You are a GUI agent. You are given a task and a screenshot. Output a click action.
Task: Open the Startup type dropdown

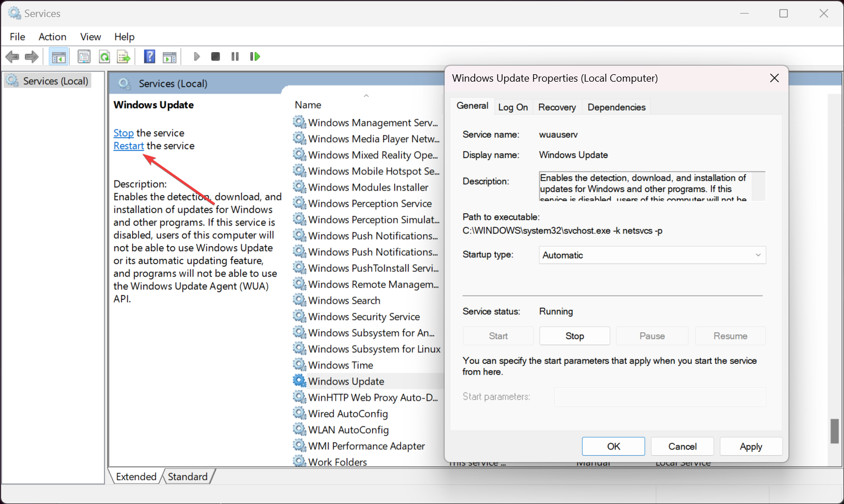pos(652,255)
